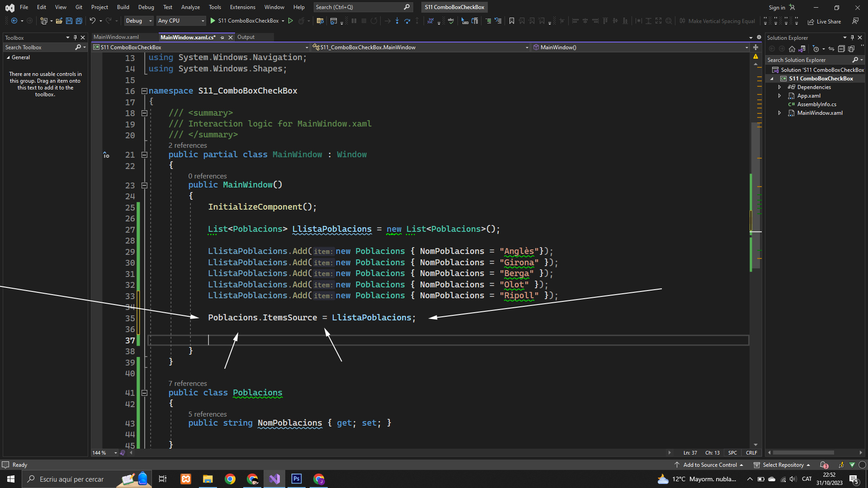This screenshot has height=488, width=868.
Task: Collapse the MainWindow class code region
Action: pyautogui.click(x=144, y=155)
